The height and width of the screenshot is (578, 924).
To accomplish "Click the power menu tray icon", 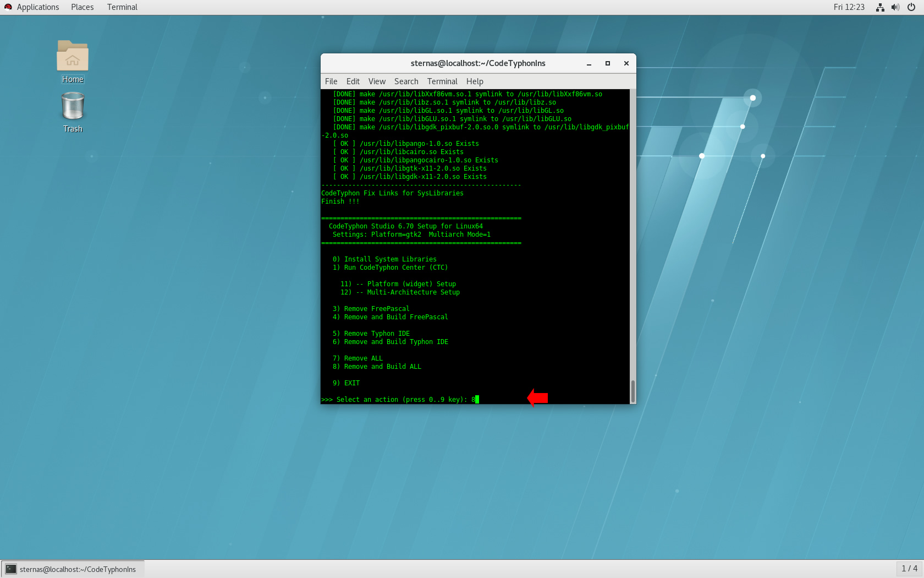I will point(911,7).
